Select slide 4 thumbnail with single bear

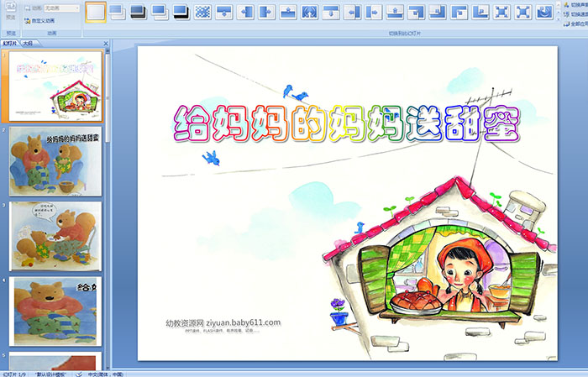coord(55,312)
